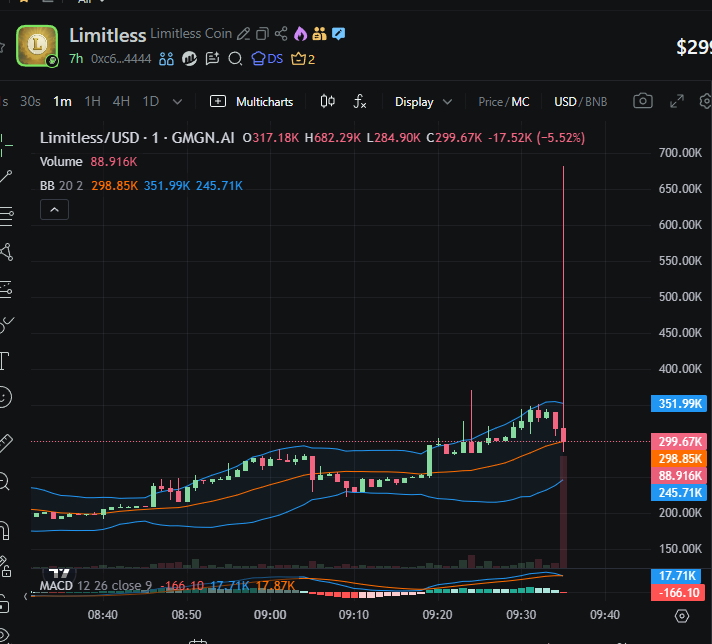This screenshot has height=644, width=712.
Task: Open the round chart analytics icon
Action: coord(189,59)
